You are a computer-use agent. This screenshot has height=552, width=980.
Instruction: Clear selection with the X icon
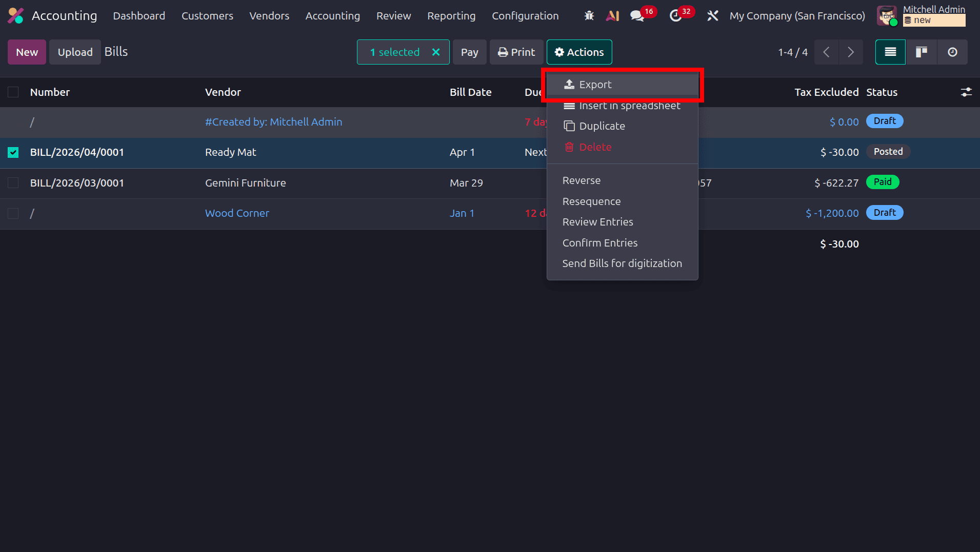[x=436, y=52]
